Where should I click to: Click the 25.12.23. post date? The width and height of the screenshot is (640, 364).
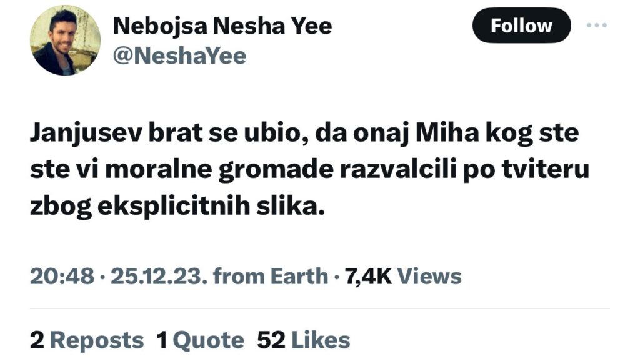pos(158,275)
